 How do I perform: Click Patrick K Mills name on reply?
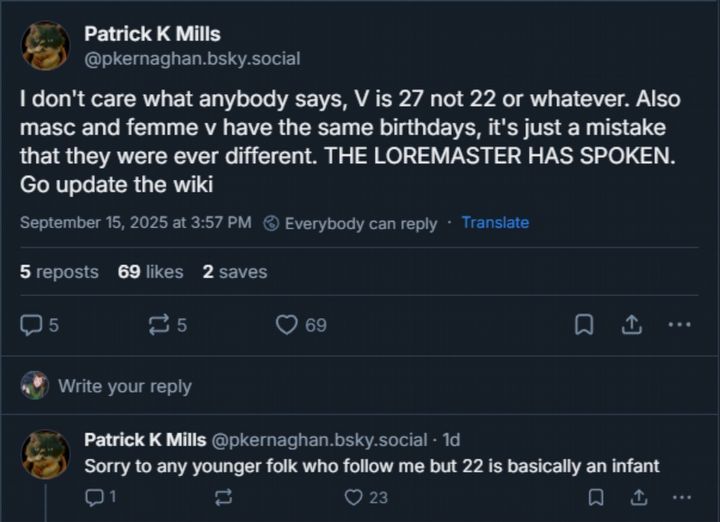[145, 439]
